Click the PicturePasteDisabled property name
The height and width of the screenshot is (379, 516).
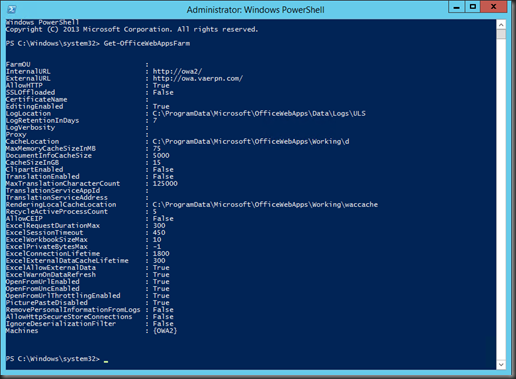click(x=47, y=302)
